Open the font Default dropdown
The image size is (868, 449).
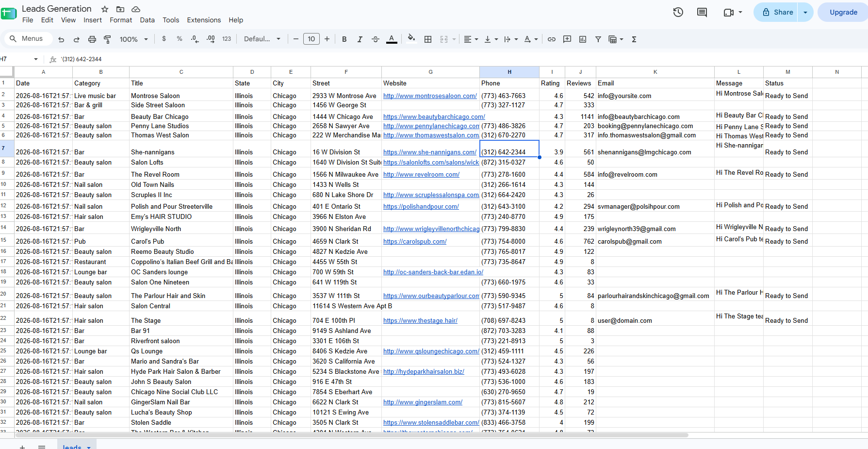tap(262, 39)
